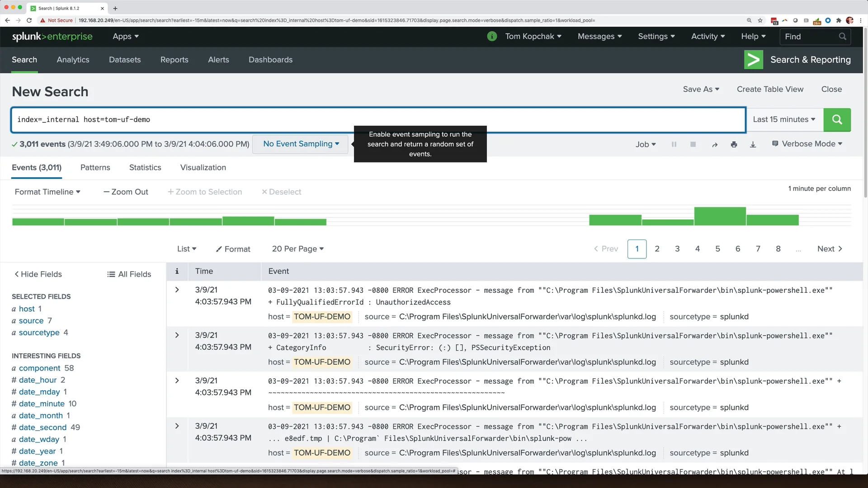Bookmark page with star icon
Screen dimensions: 868x488
(760, 20)
